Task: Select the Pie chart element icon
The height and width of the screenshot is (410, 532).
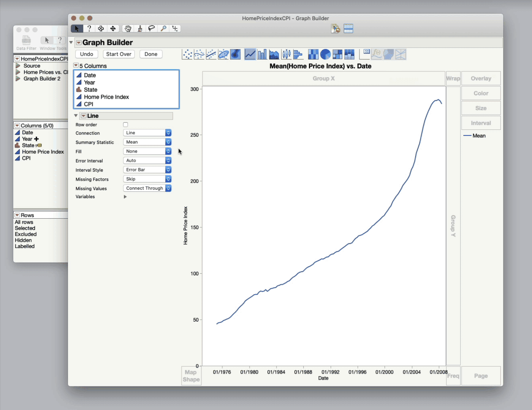Action: (x=326, y=54)
